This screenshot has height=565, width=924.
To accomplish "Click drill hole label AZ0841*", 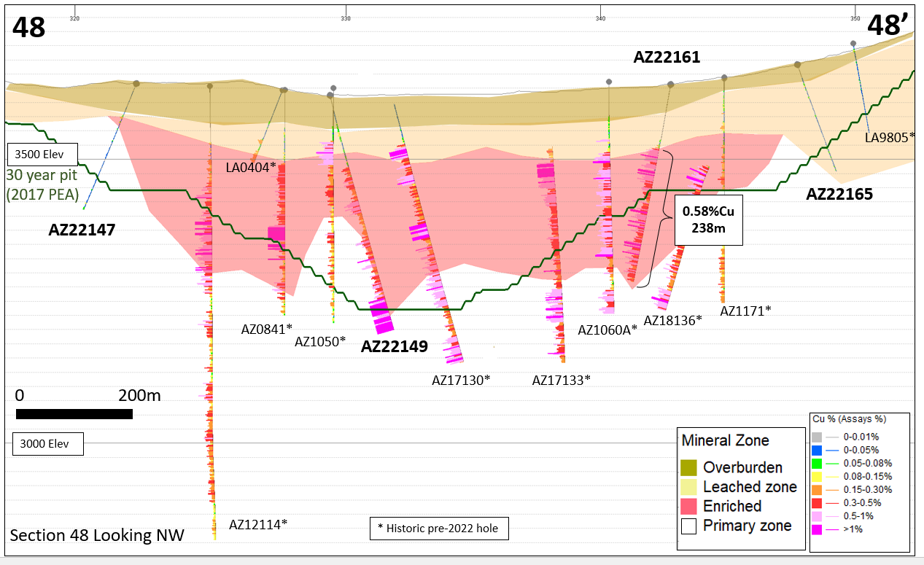I will (267, 328).
